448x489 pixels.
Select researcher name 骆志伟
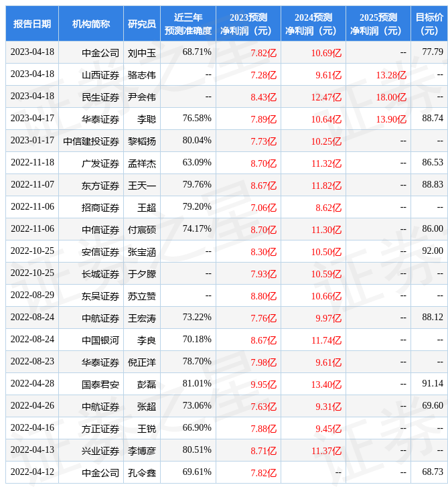[142, 75]
